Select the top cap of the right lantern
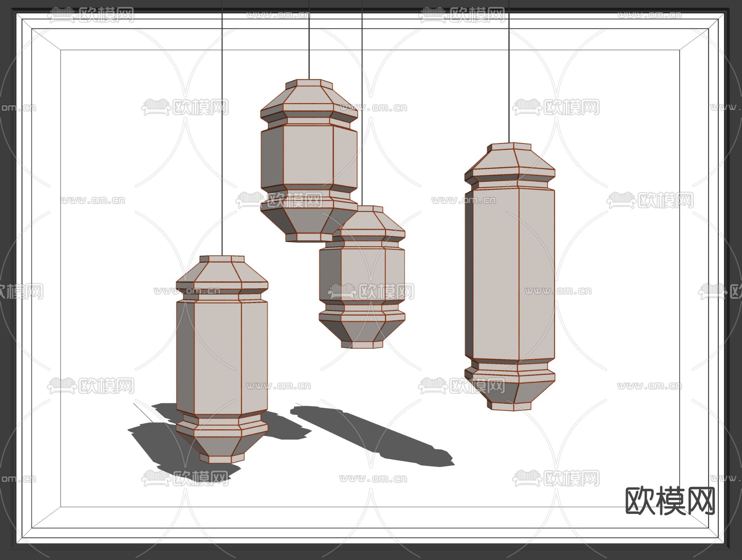742x560 pixels. tap(510, 159)
